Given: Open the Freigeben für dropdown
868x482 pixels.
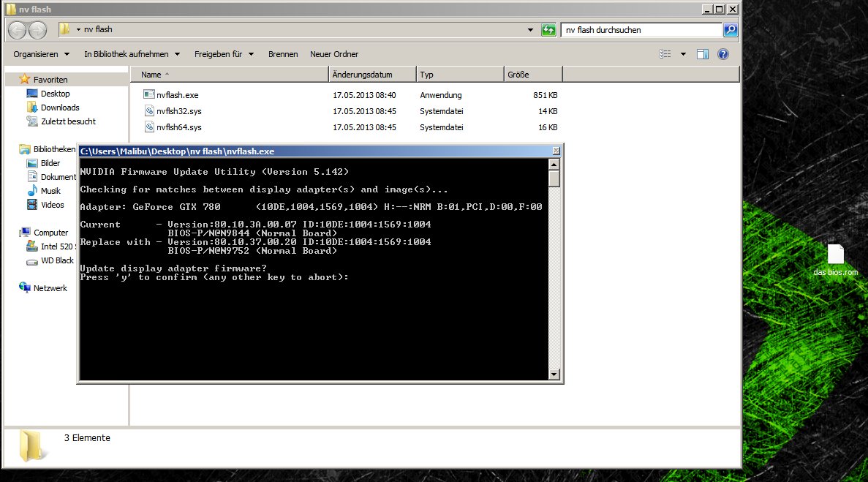Looking at the screenshot, I should pyautogui.click(x=224, y=54).
